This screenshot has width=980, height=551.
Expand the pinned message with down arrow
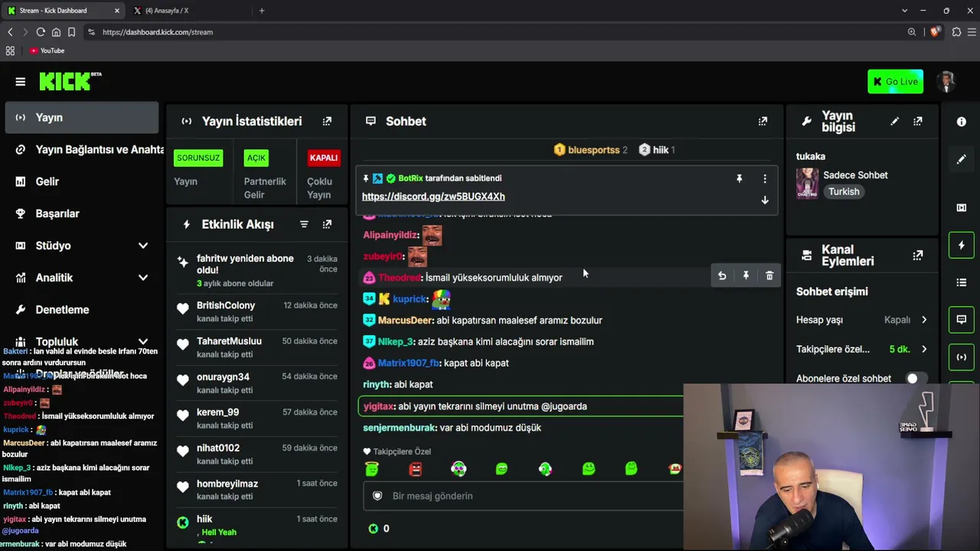click(x=764, y=200)
